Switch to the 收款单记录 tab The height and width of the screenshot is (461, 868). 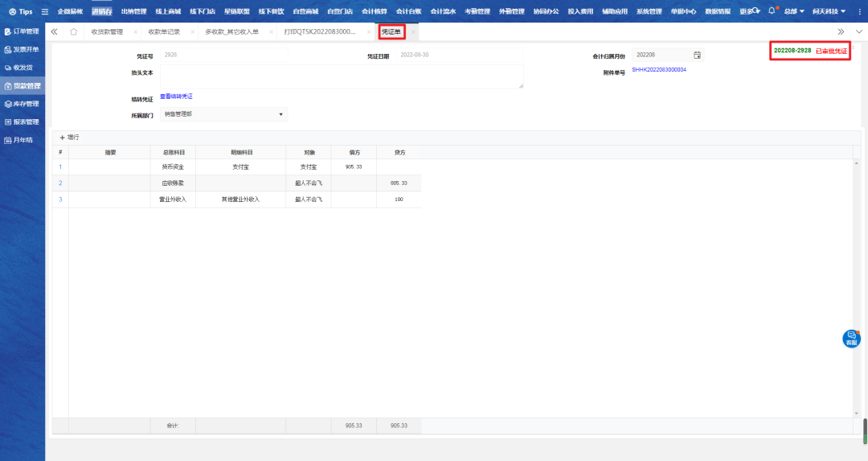tap(164, 31)
